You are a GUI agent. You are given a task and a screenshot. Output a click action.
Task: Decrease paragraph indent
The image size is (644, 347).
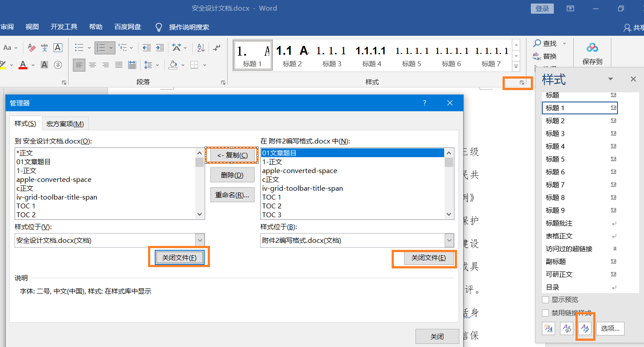click(x=146, y=47)
